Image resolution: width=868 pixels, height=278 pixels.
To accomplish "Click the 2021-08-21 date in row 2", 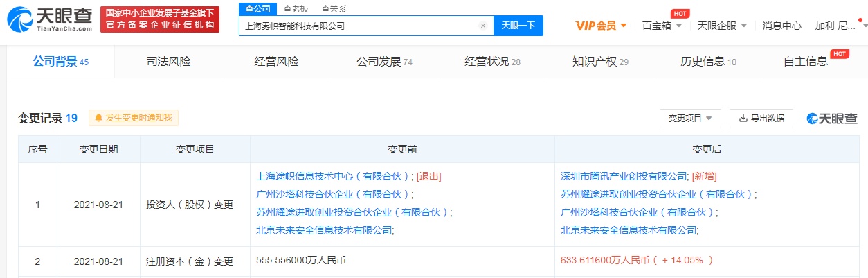I will (98, 261).
